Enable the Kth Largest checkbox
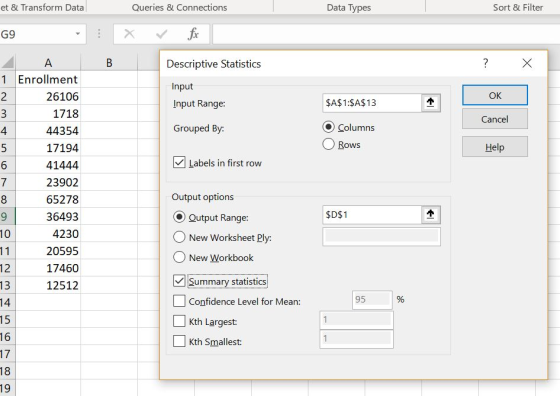Screen dimensions: 560x396 point(179,321)
